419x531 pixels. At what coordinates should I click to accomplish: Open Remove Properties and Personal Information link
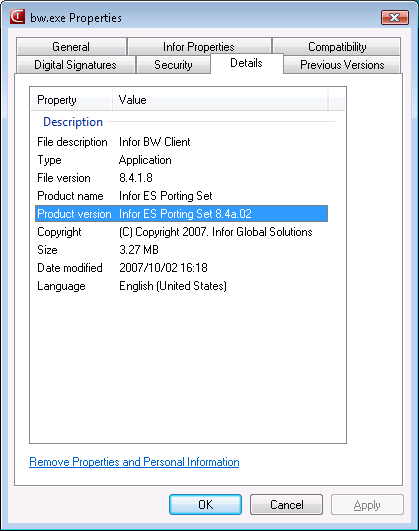[x=134, y=462]
